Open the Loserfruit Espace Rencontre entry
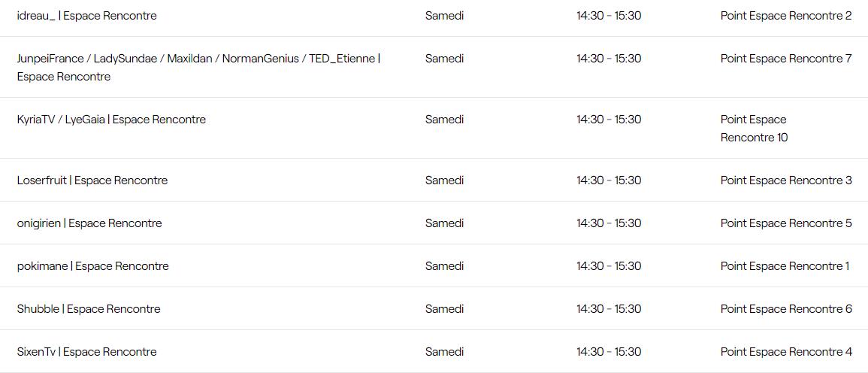Image resolution: width=868 pixels, height=373 pixels. [x=92, y=180]
